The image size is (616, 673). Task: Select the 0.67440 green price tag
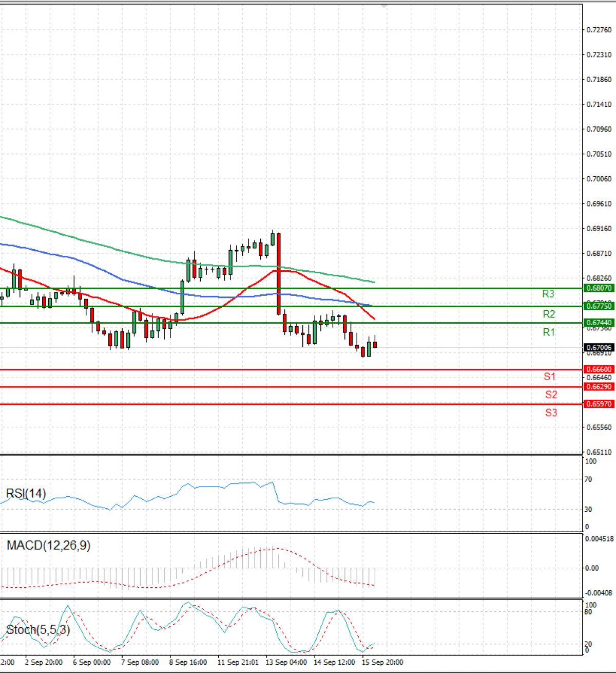pos(599,323)
